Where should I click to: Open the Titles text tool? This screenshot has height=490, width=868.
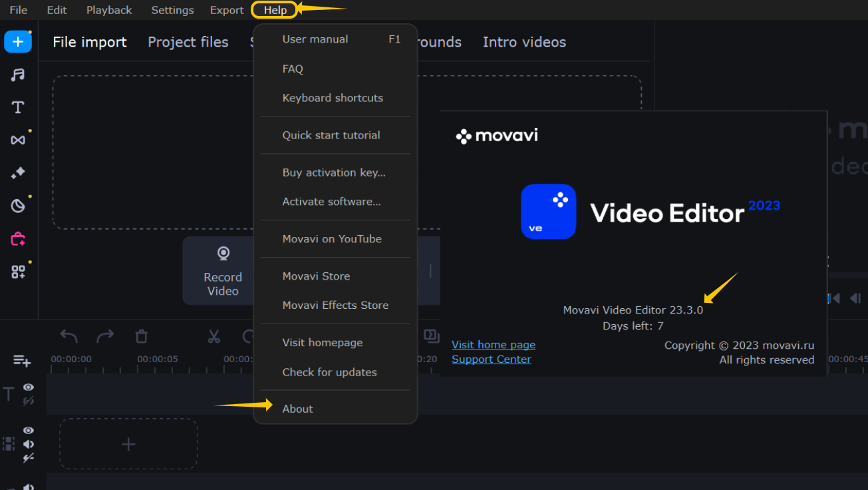[18, 107]
